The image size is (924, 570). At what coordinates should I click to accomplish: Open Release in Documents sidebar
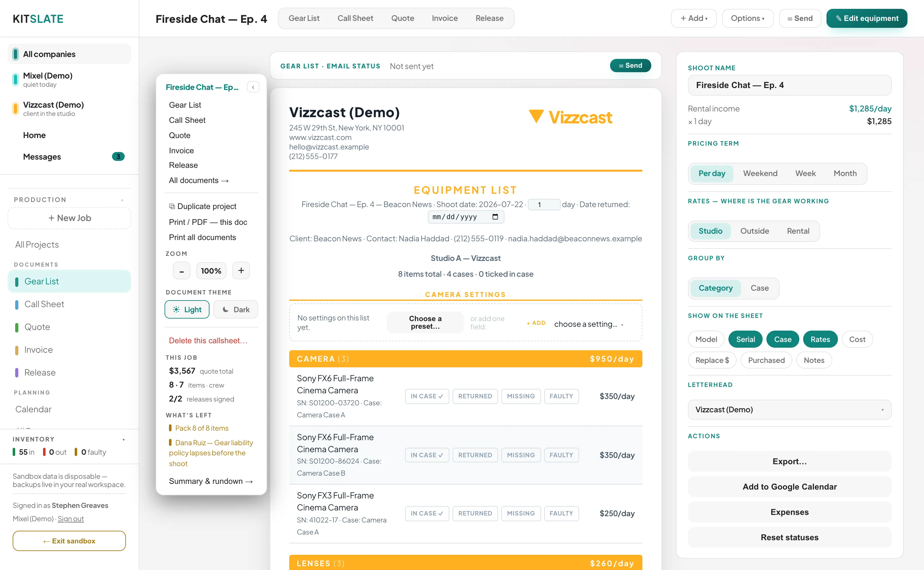(69, 372)
